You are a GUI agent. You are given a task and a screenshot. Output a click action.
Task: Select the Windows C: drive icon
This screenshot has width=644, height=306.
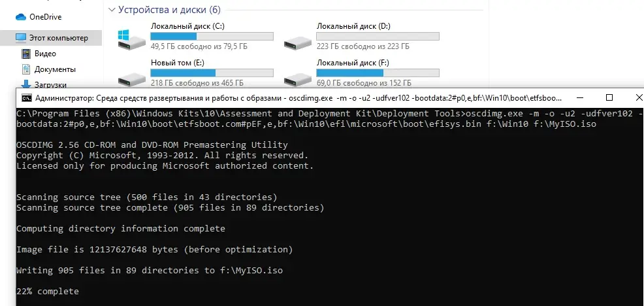point(131,39)
